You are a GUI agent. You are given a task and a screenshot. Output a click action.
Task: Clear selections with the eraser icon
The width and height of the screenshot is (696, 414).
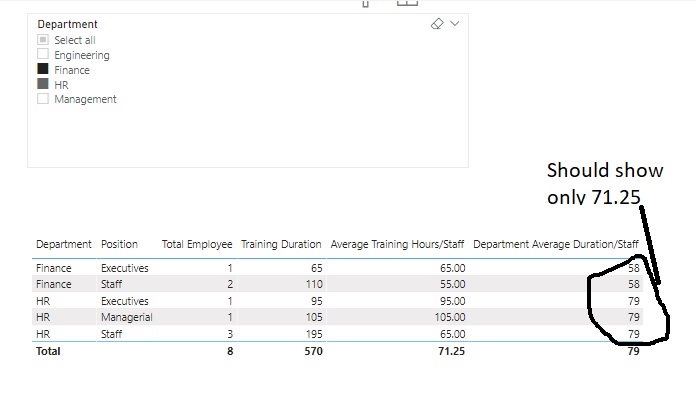[437, 24]
